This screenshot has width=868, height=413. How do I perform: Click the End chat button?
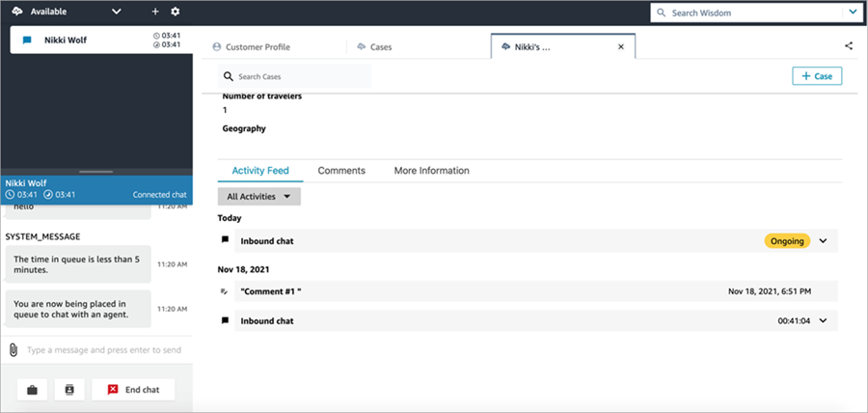[133, 390]
